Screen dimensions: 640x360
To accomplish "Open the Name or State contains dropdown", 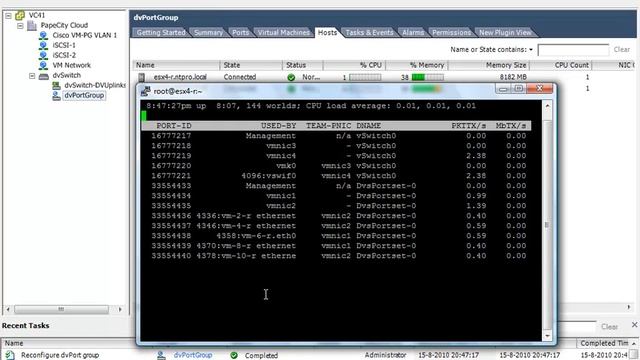I will [x=531, y=50].
